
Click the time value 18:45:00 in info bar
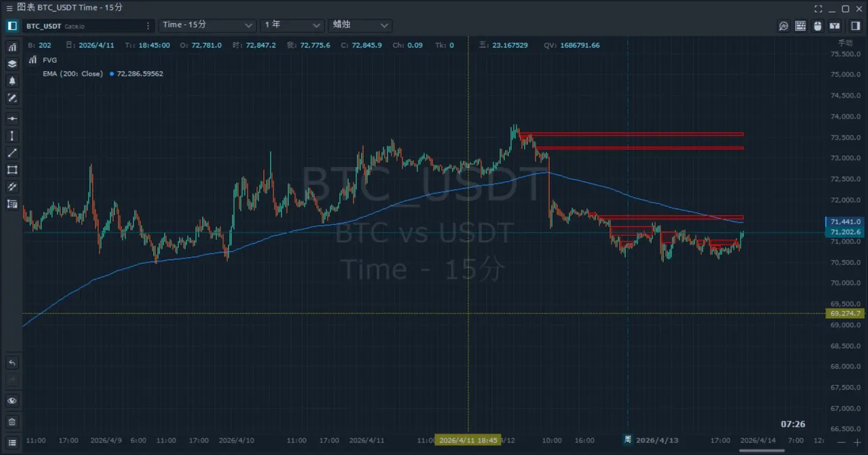coord(154,45)
